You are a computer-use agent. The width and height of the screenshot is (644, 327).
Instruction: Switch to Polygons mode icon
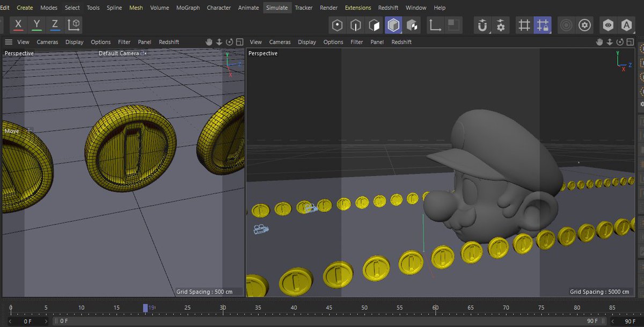coord(375,25)
